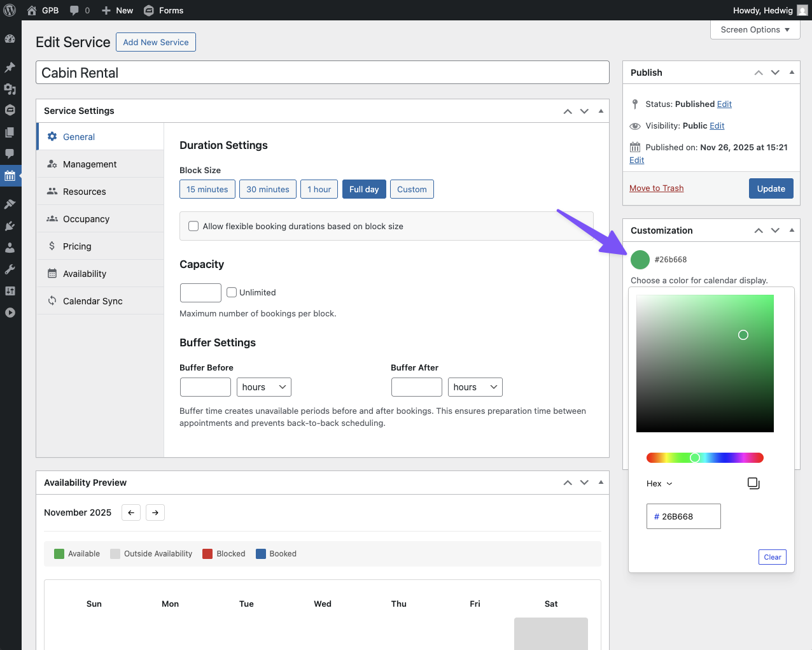Screen dimensions: 812x650
Task: Switch color format with Hex dropdown
Action: (659, 484)
